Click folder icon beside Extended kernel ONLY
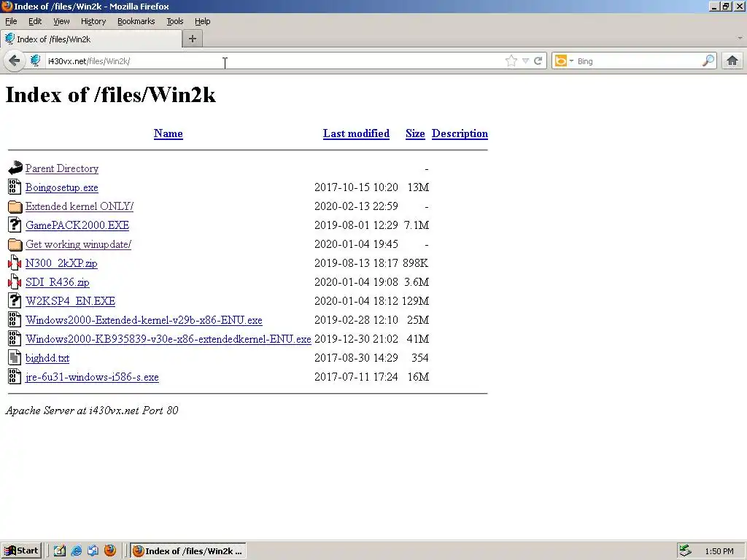Image resolution: width=747 pixels, height=560 pixels. tap(15, 206)
